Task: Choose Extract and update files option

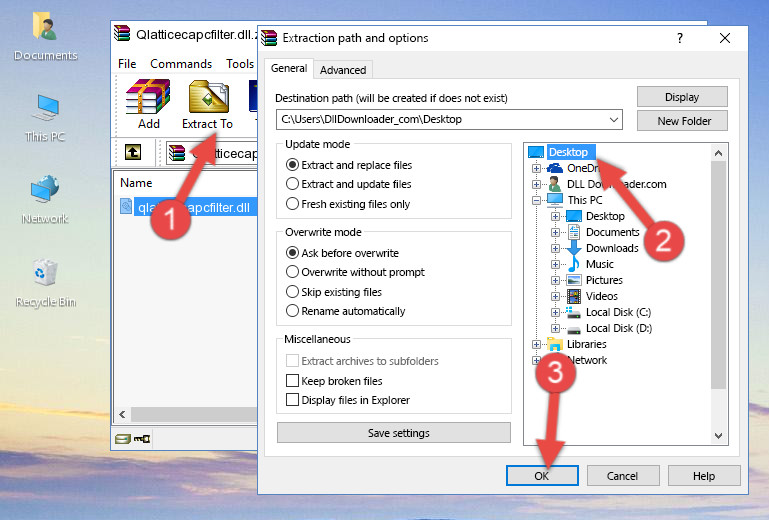Action: pyautogui.click(x=292, y=184)
